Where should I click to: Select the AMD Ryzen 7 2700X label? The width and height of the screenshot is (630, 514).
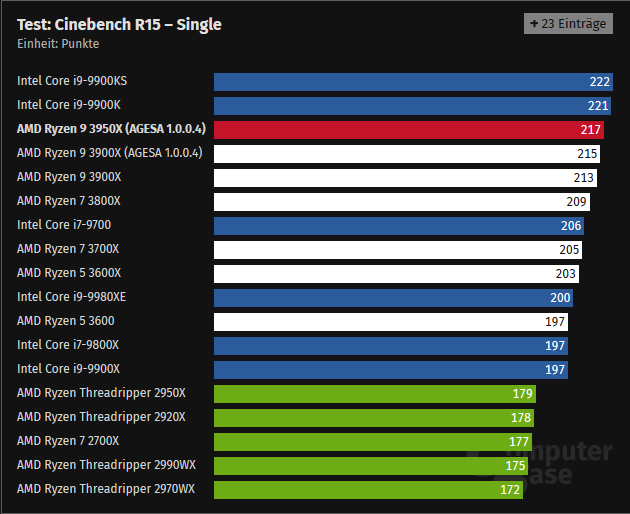click(68, 441)
